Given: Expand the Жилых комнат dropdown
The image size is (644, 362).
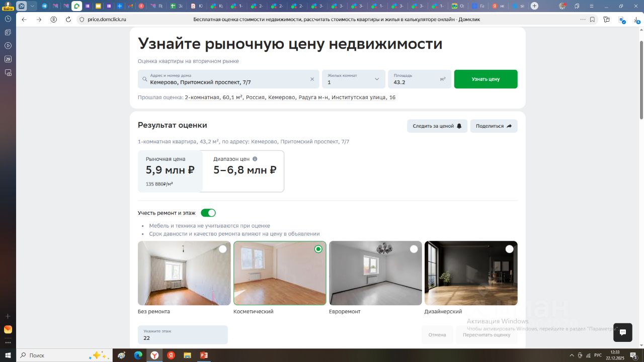Looking at the screenshot, I should coord(376,79).
